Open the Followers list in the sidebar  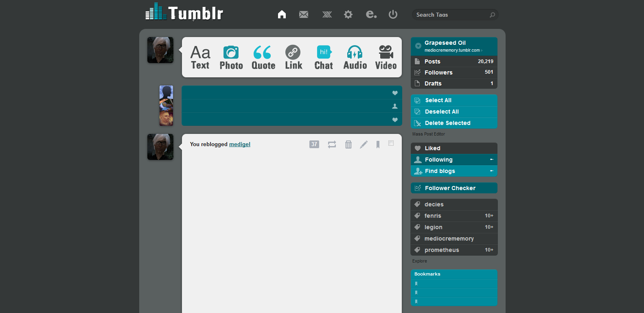454,72
